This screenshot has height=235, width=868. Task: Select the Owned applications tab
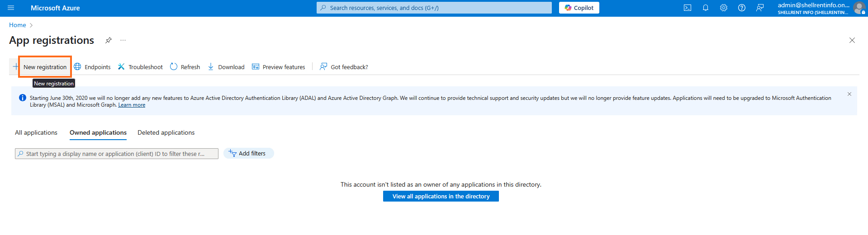[x=98, y=132]
